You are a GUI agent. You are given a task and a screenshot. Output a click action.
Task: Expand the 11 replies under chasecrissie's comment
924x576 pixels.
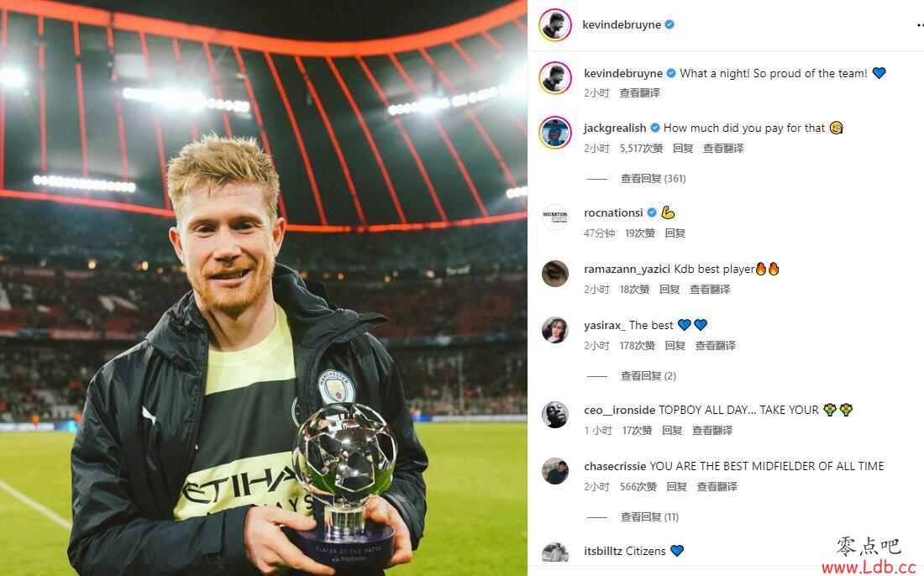649,517
